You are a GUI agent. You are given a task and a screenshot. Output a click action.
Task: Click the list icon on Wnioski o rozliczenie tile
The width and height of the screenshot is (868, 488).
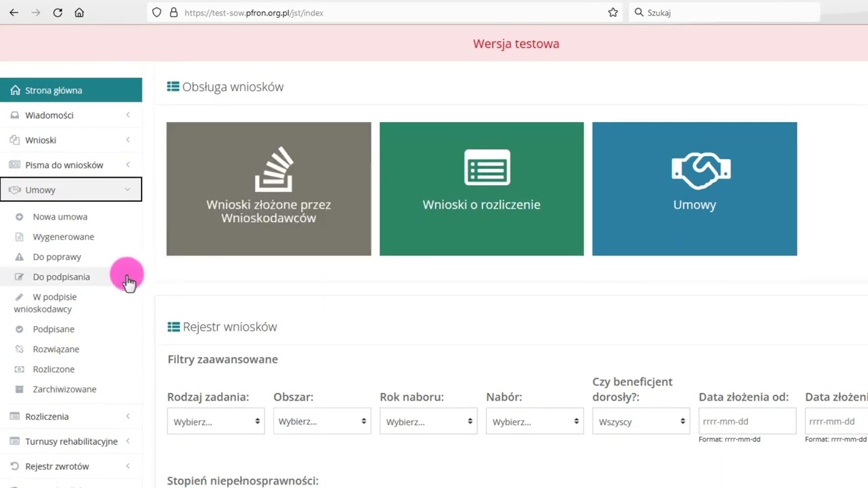(x=487, y=167)
